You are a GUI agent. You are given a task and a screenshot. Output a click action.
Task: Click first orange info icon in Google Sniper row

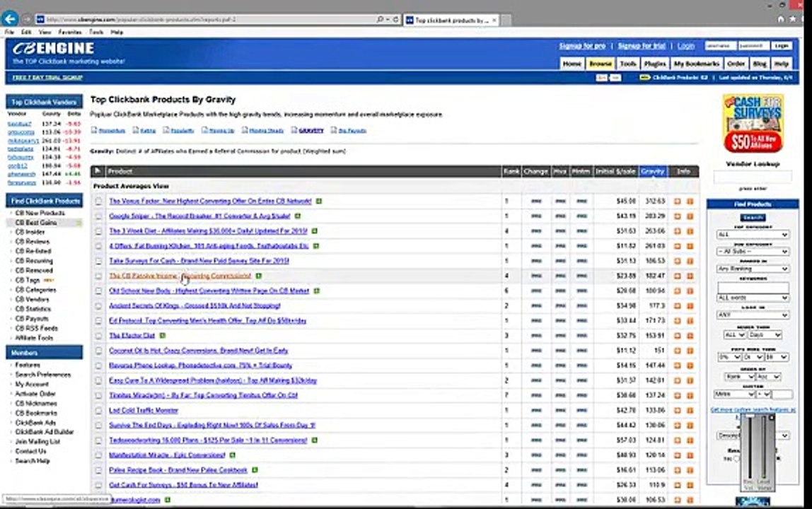pyautogui.click(x=678, y=216)
